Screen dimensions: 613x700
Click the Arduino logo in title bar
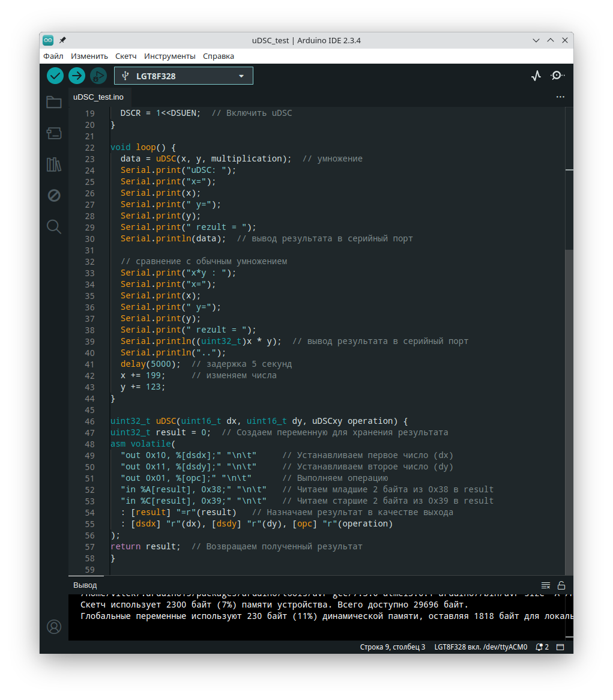tap(48, 40)
